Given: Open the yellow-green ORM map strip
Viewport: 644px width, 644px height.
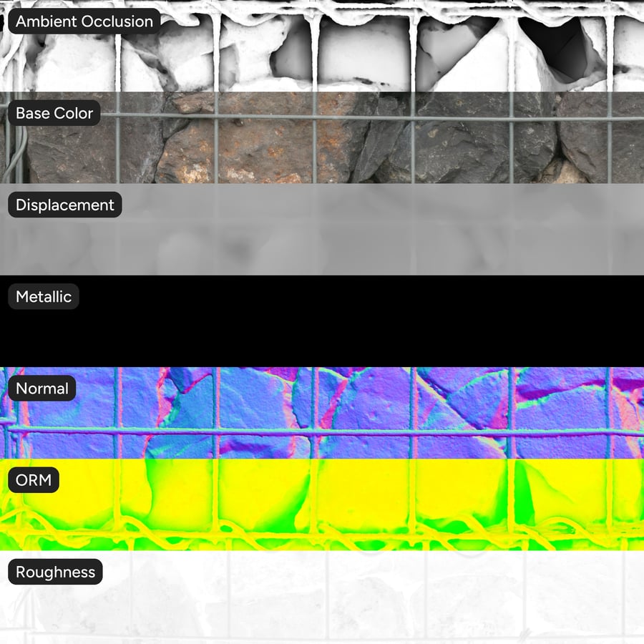Looking at the screenshot, I should [322, 504].
